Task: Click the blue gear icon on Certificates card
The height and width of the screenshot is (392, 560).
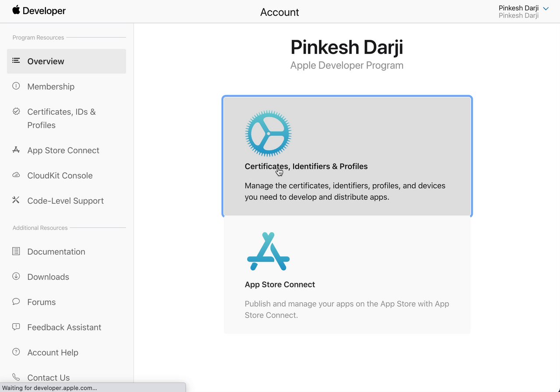Action: [x=268, y=133]
